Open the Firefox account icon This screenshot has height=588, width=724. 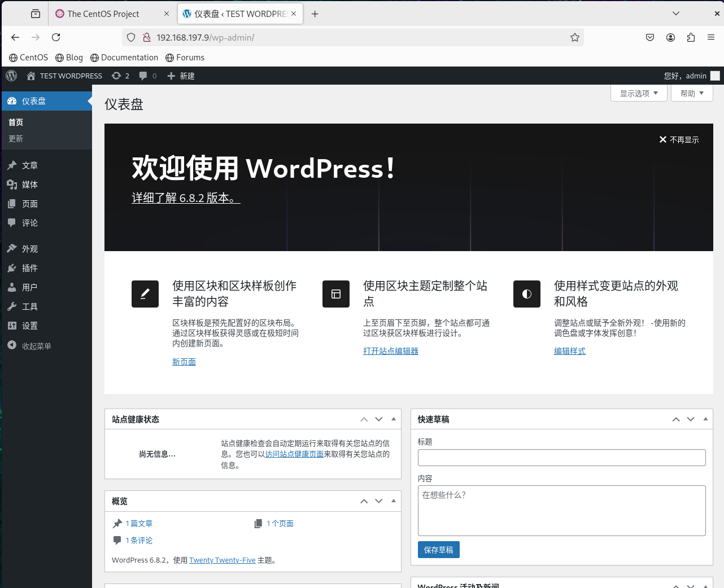pyautogui.click(x=670, y=37)
